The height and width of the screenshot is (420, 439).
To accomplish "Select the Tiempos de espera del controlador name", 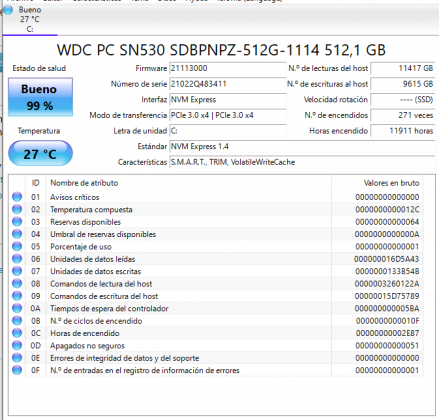I will pyautogui.click(x=109, y=308).
